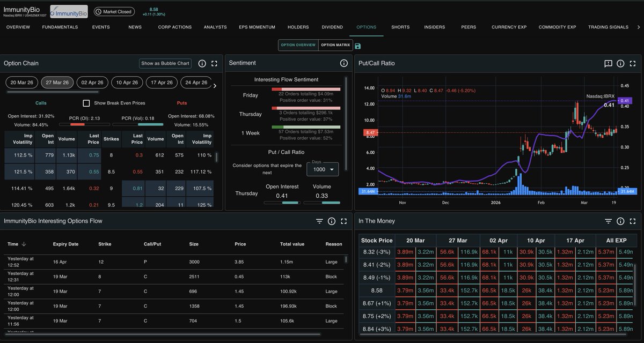
Task: Expand Interesting Options Flow panel fullscreen
Action: [x=343, y=221]
